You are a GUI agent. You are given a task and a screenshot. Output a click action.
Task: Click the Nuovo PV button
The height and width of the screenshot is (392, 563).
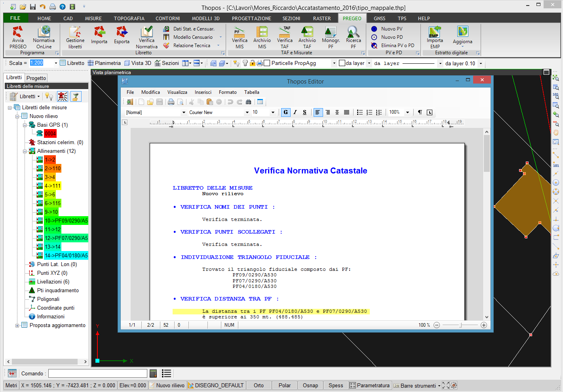pos(387,29)
